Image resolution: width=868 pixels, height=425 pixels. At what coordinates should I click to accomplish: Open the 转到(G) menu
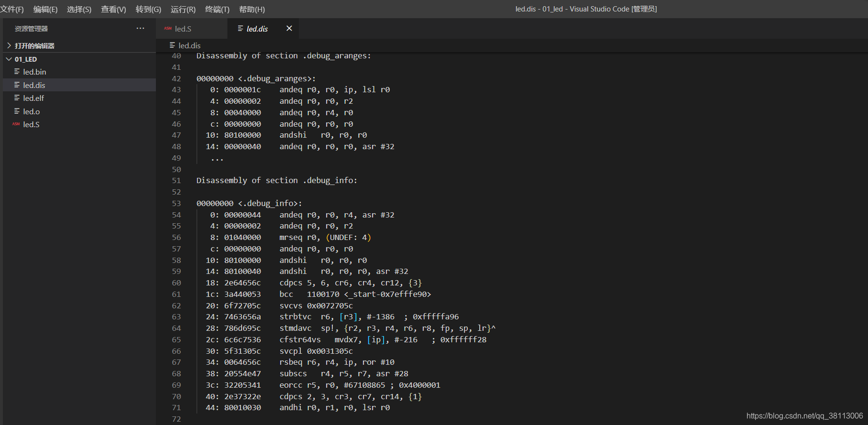tap(148, 10)
